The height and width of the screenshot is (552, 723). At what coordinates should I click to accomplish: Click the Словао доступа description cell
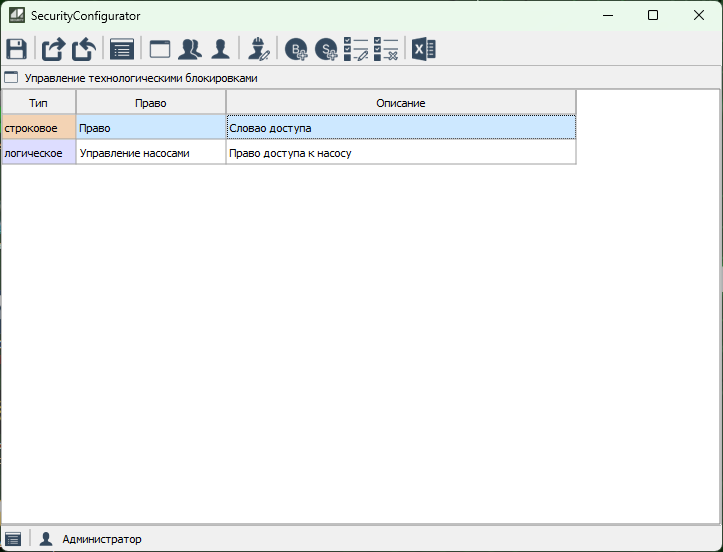401,128
